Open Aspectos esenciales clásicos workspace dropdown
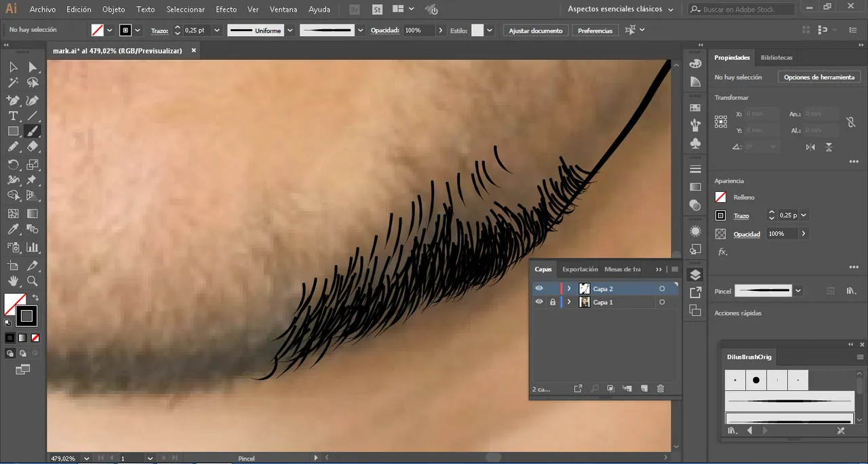This screenshot has height=464, width=868. click(620, 9)
